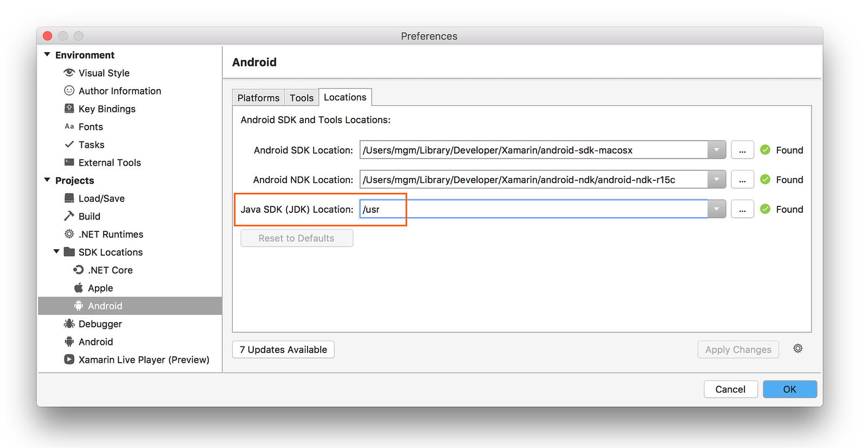The height and width of the screenshot is (448, 868).
Task: Switch to the Tools tab
Action: pyautogui.click(x=302, y=98)
